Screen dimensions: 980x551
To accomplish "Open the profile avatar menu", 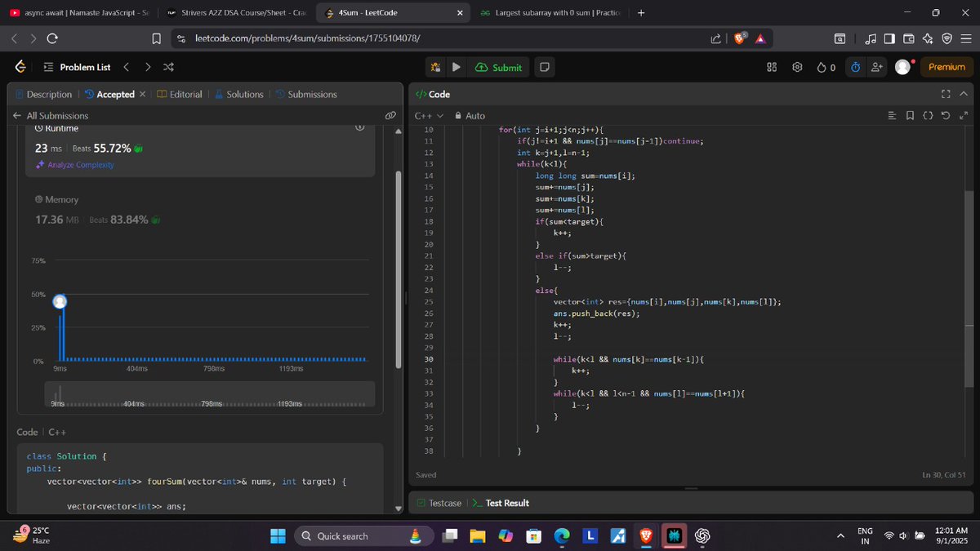I will pos(902,67).
